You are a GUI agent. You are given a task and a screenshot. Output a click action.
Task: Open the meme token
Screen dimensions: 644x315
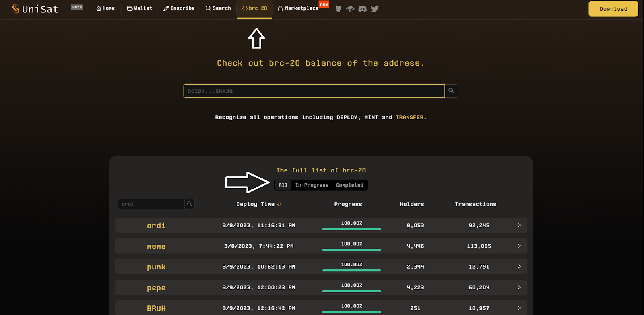click(156, 246)
